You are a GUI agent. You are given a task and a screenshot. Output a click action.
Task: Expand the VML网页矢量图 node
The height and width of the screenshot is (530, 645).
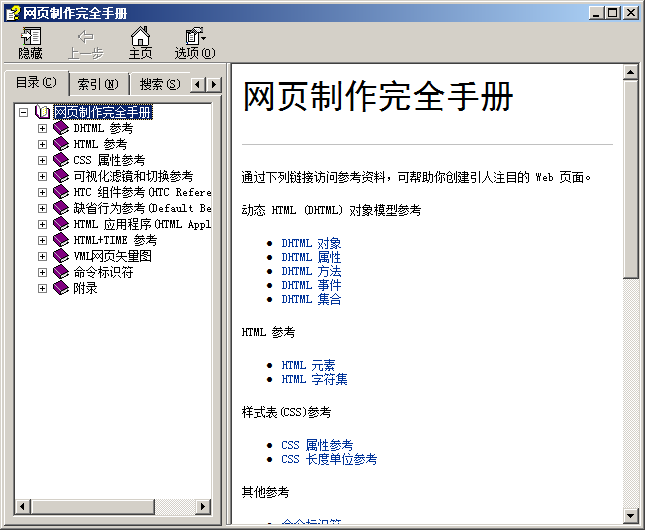pyautogui.click(x=42, y=257)
